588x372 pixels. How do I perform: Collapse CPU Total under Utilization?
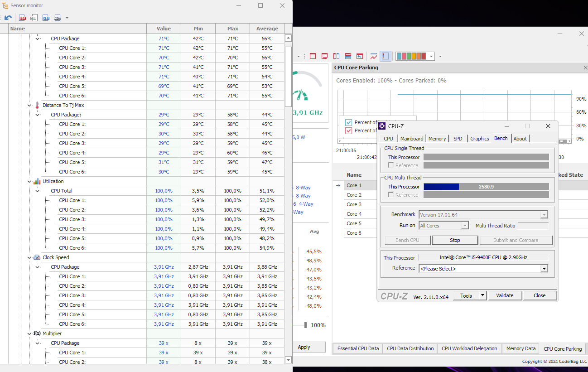click(x=38, y=191)
